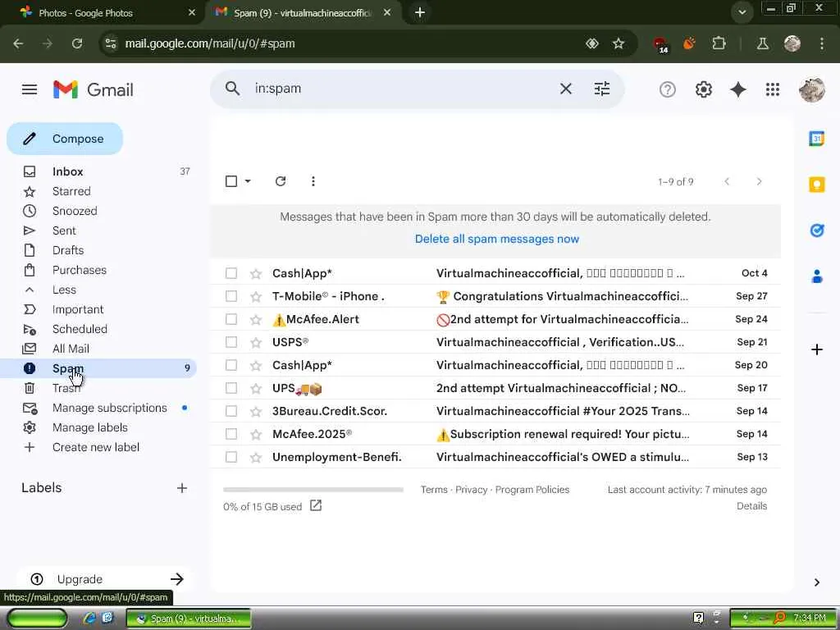Image resolution: width=840 pixels, height=630 pixels.
Task: Select the T-Mobile email checkbox
Action: pos(231,296)
